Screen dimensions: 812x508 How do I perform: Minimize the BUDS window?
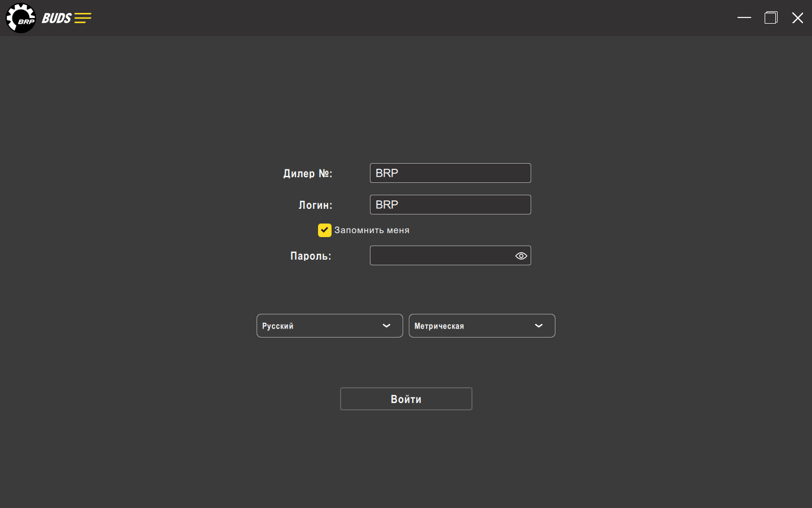pos(744,17)
